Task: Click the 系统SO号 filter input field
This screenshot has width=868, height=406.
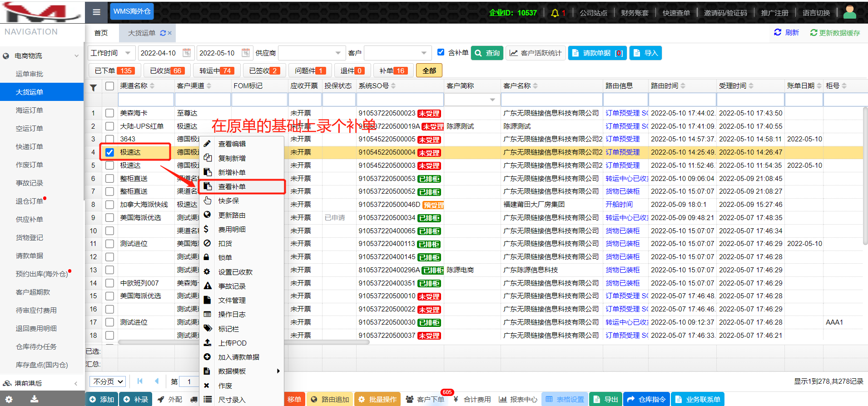Action: coord(399,100)
